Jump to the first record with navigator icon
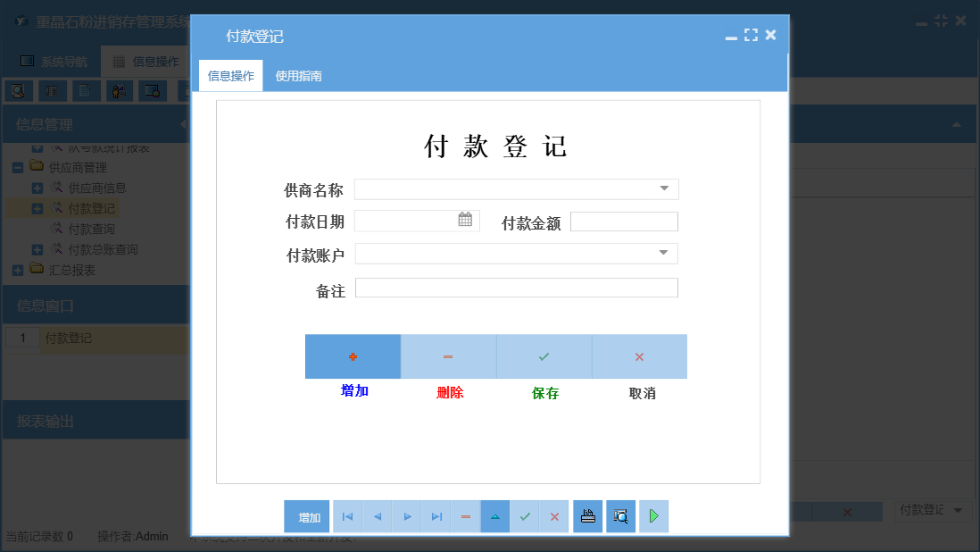Image resolution: width=980 pixels, height=552 pixels. click(x=347, y=516)
